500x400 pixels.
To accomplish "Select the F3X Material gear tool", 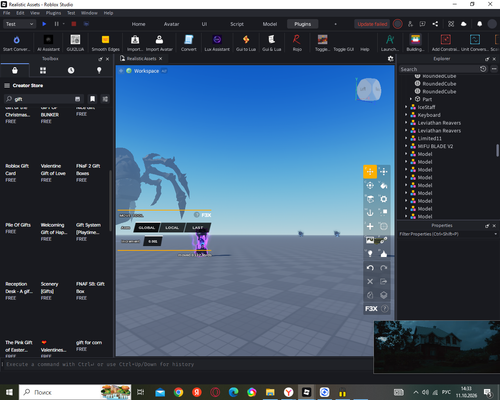I will [384, 199].
